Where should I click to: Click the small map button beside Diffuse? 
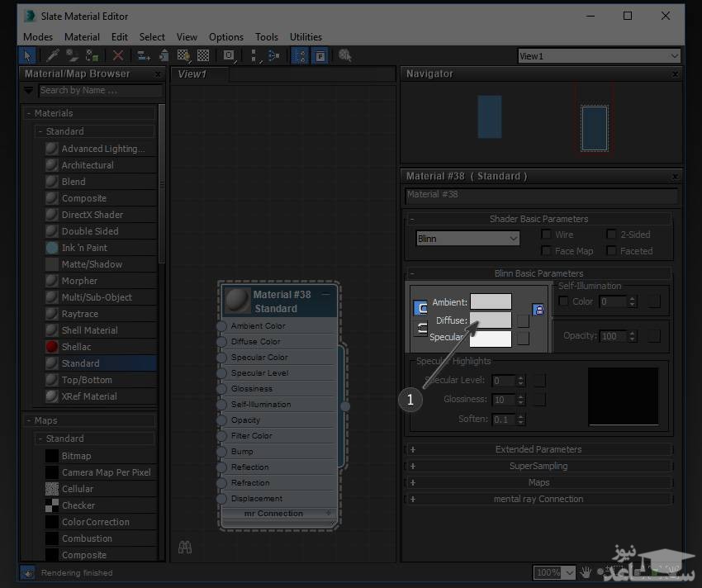point(523,320)
